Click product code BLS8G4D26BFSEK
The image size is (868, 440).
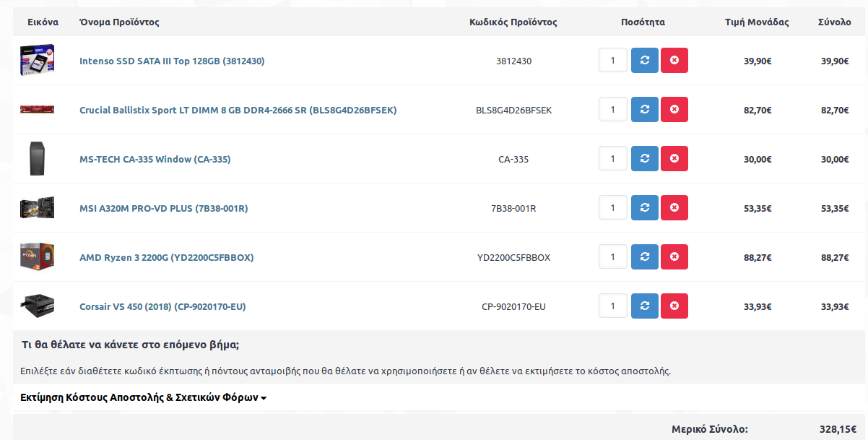[513, 111]
